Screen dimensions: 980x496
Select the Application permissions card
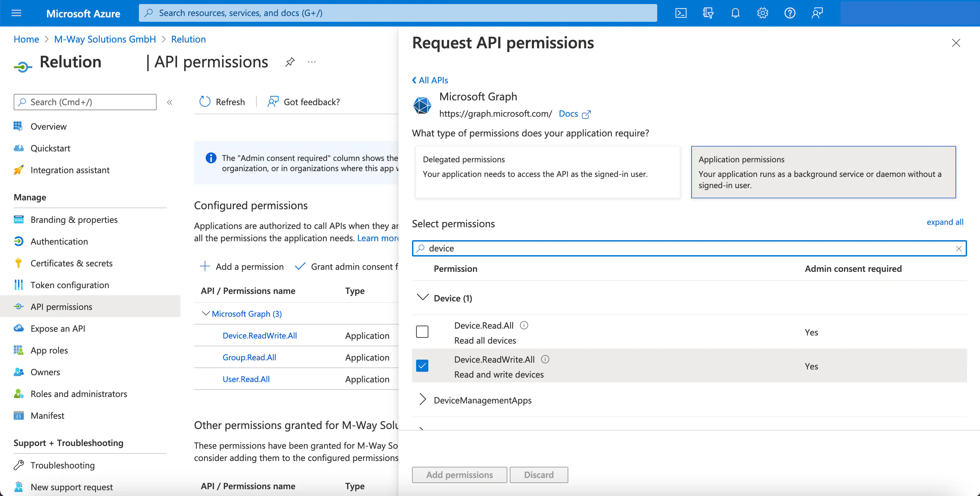click(x=823, y=172)
